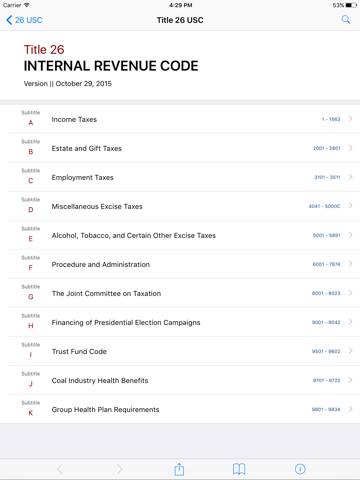The image size is (360, 480).
Task: Expand chevron on Alcohol, Tobacco row
Action: coord(351,235)
